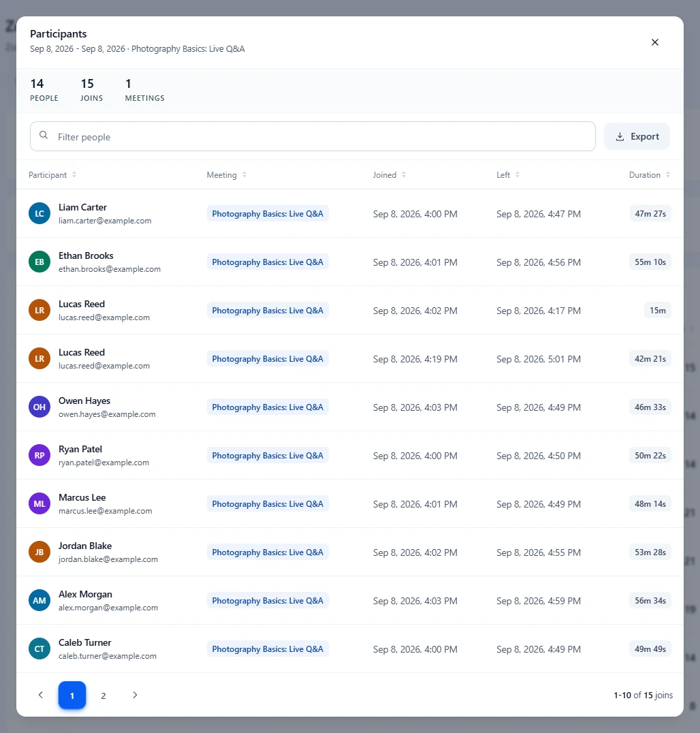This screenshot has width=700, height=733.
Task: Click Alex Morgan's AM avatar
Action: [39, 601]
